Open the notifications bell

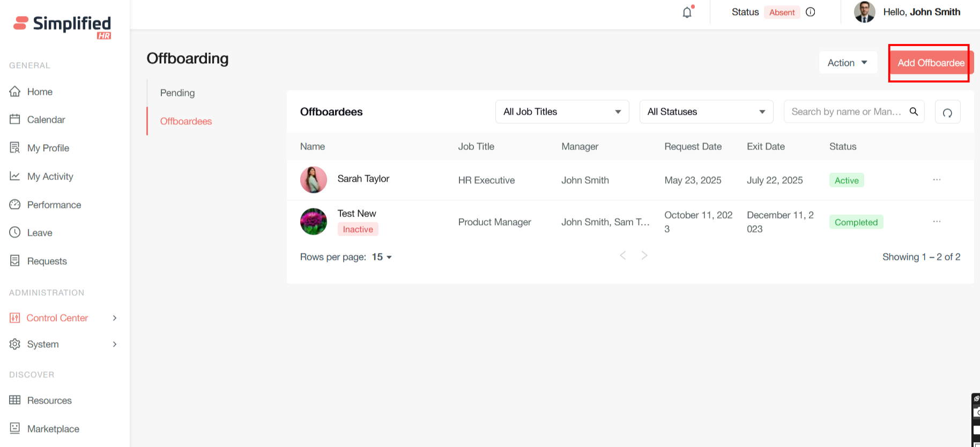[x=687, y=12]
